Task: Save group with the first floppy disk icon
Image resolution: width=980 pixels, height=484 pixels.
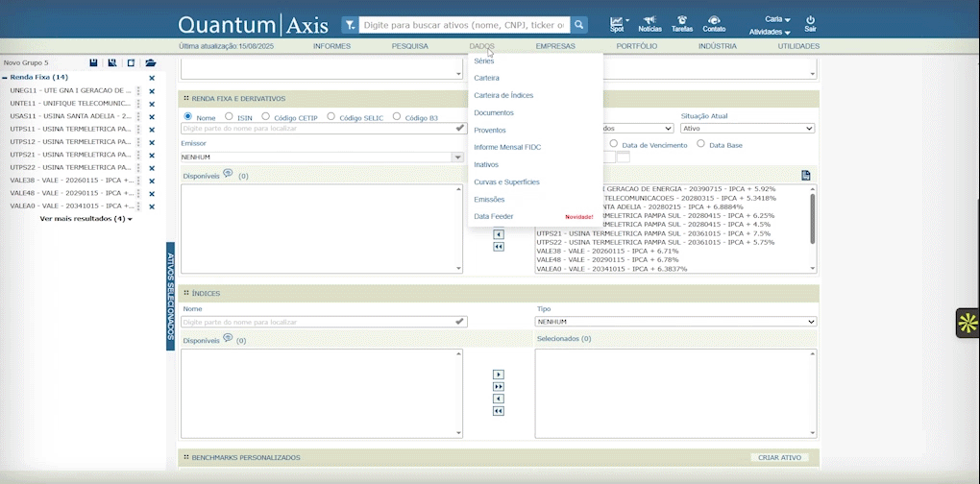Action: tap(94, 63)
